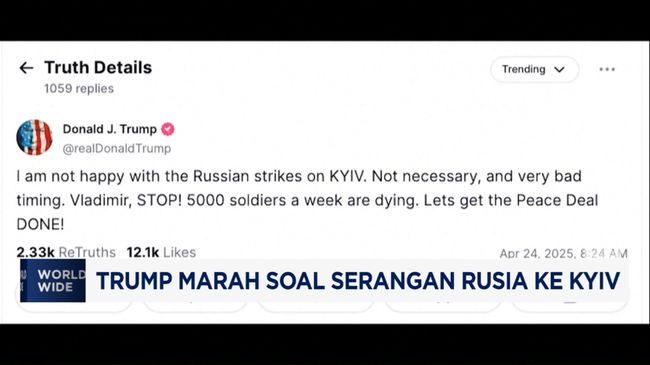Click the word KYIV in the post
Viewport: 650px width, 365px height.
[347, 176]
